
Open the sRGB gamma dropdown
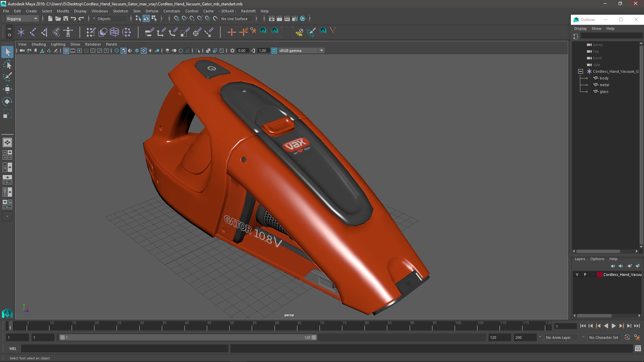301,51
